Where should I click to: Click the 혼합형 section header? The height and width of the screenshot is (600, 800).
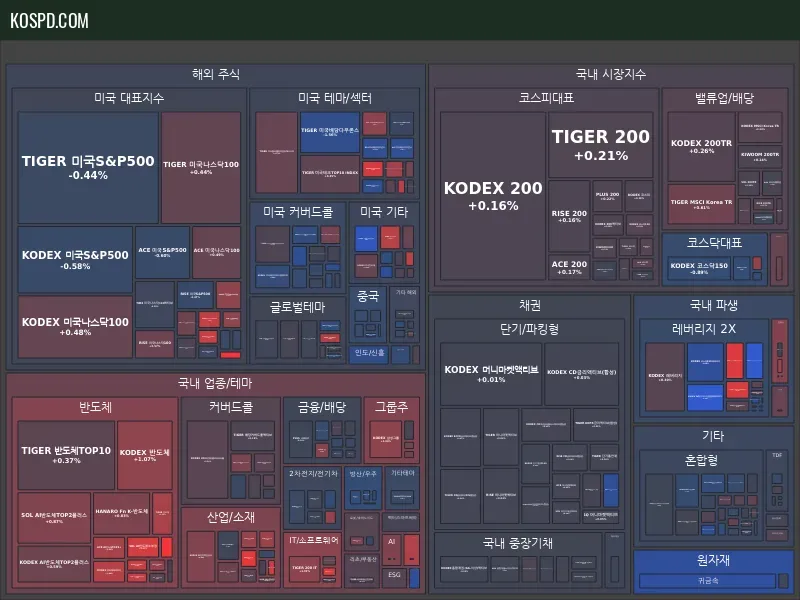701,460
